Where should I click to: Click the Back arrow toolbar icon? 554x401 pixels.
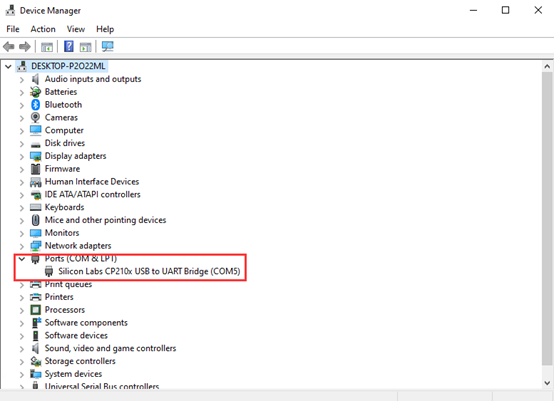[8, 47]
